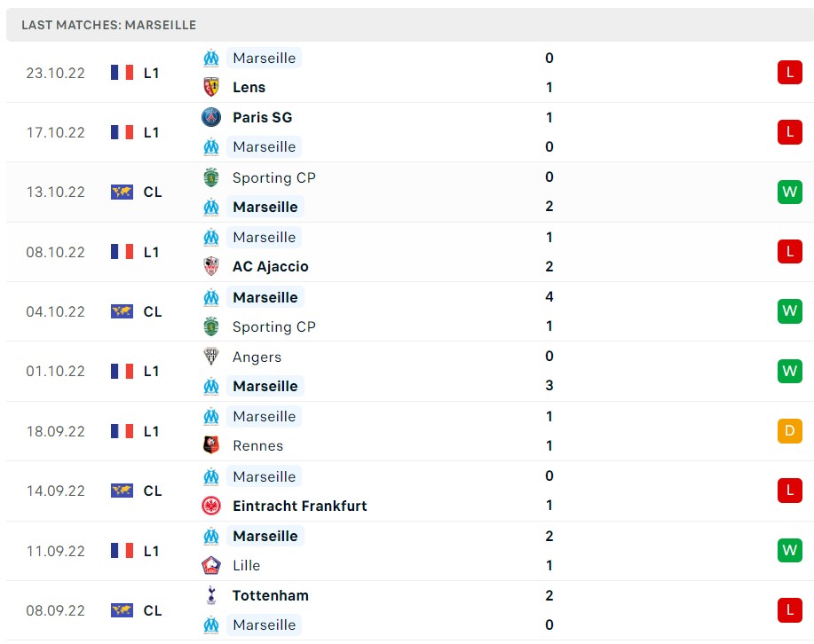Click the W badge for the Lille victory
814x644 pixels.
coord(789,550)
